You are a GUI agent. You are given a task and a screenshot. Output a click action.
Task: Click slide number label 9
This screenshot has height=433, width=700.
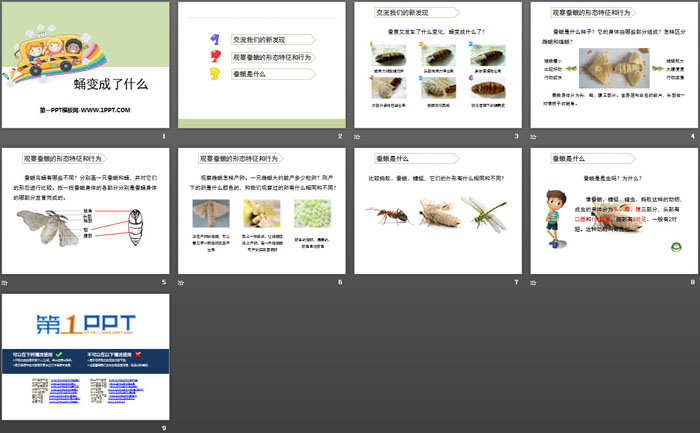(x=164, y=428)
